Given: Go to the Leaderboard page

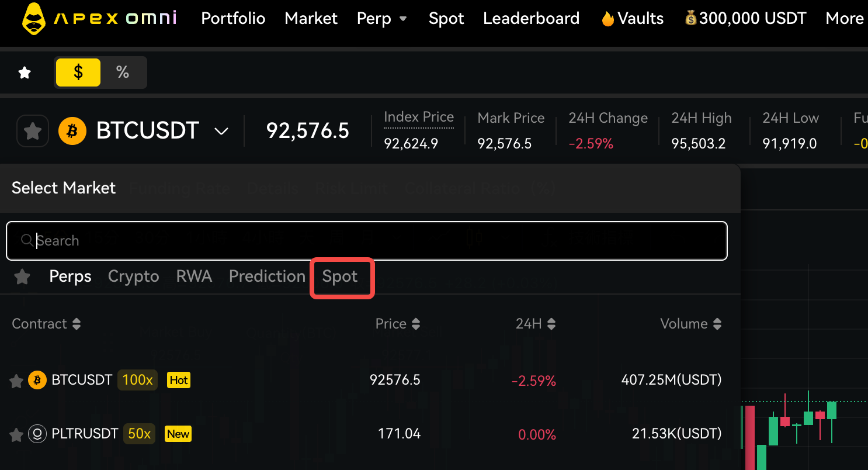Looking at the screenshot, I should pyautogui.click(x=531, y=19).
